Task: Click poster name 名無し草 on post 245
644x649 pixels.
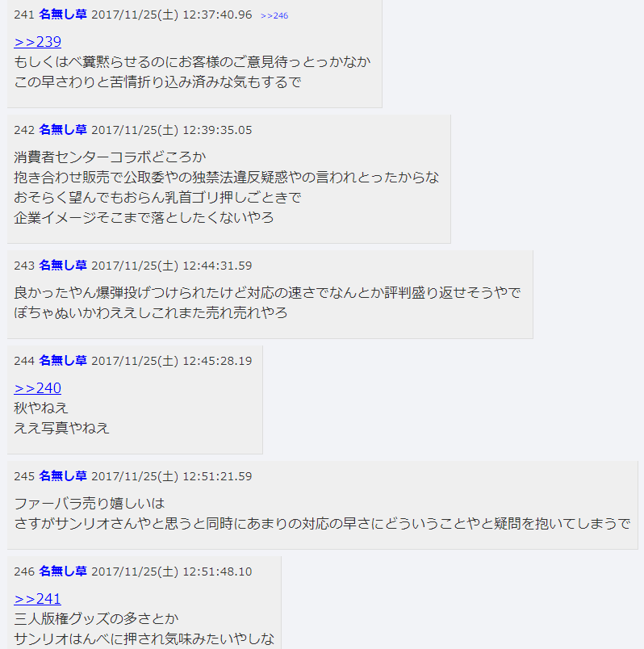Action: 63,476
